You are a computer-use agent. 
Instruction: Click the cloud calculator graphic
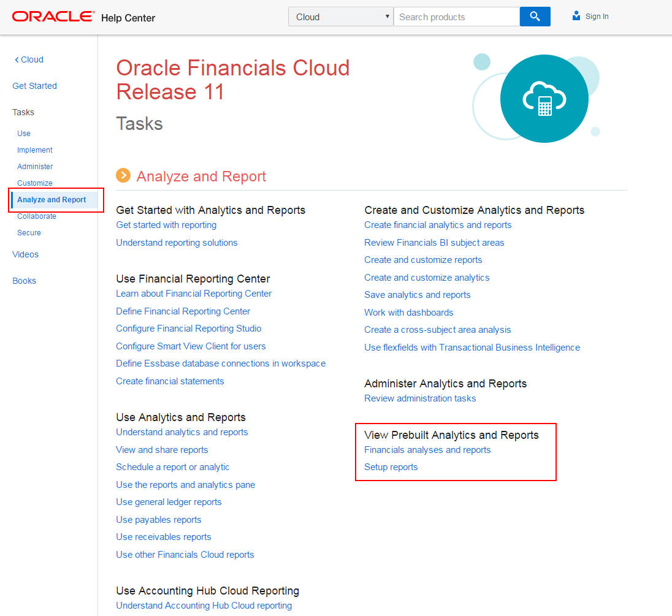tap(544, 99)
